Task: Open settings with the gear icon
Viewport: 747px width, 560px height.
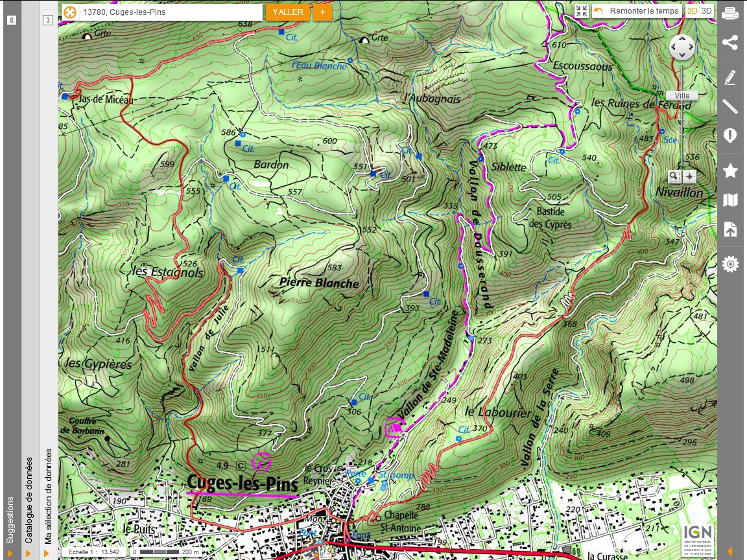Action: 730,264
